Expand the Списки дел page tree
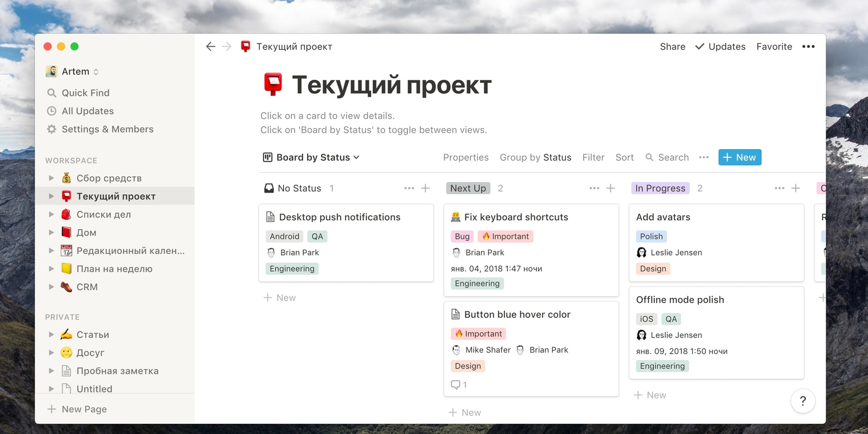This screenshot has height=434, width=868. [52, 214]
